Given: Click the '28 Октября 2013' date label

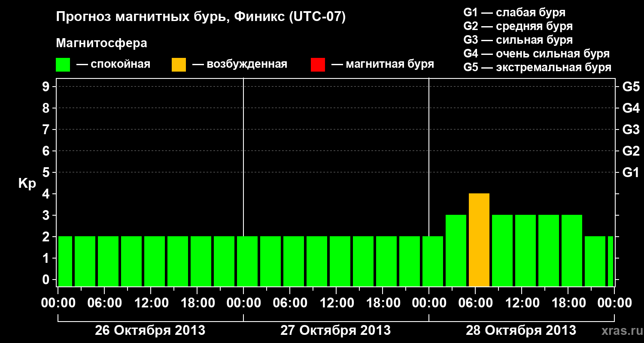Looking at the screenshot, I should pyautogui.click(x=521, y=331).
